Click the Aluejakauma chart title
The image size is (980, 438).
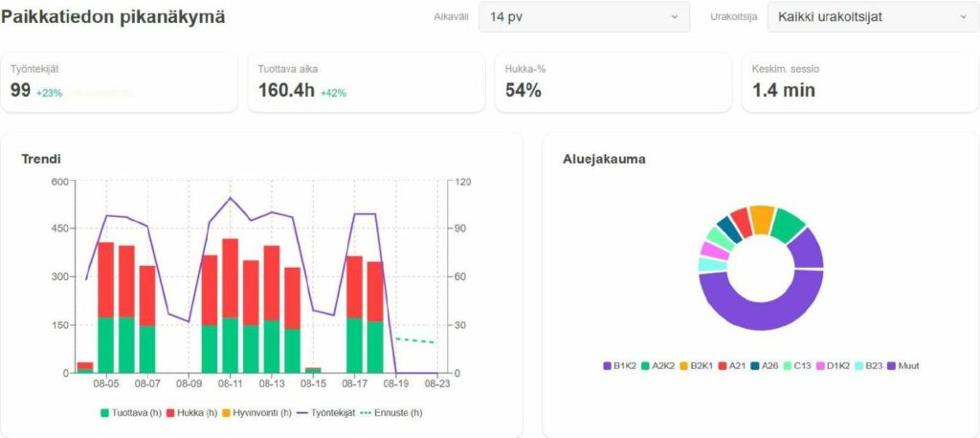(x=604, y=160)
